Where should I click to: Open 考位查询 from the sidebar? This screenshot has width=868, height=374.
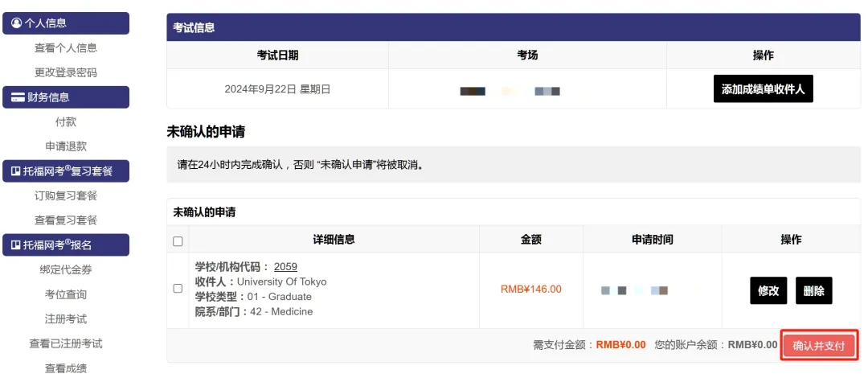[66, 295]
